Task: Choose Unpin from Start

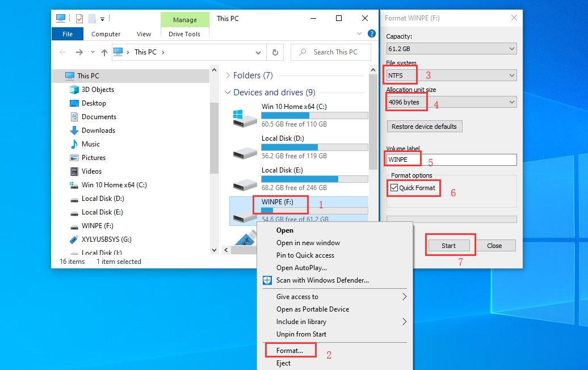Action: tap(301, 334)
